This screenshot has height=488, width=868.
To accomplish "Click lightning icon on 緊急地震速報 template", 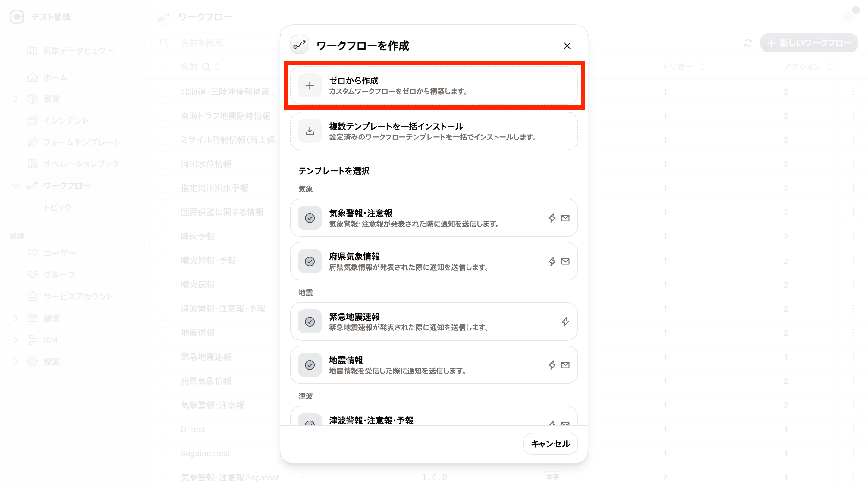I will tap(565, 322).
